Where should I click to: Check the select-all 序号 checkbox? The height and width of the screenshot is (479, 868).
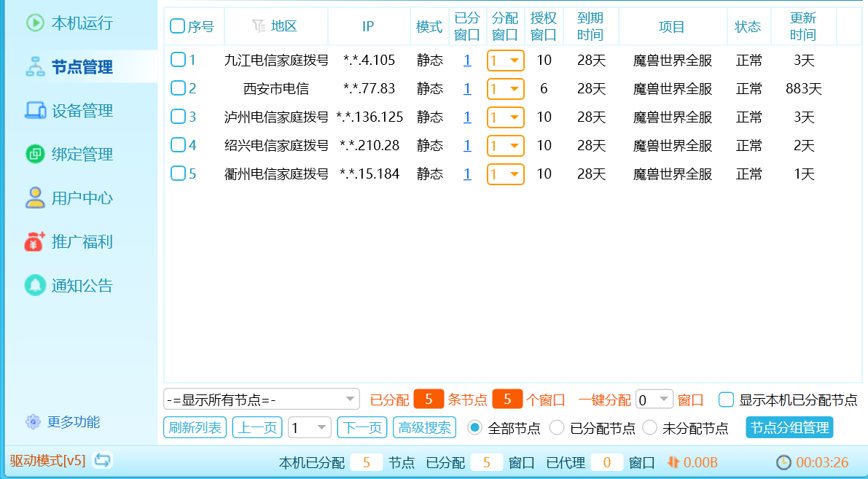coord(177,26)
